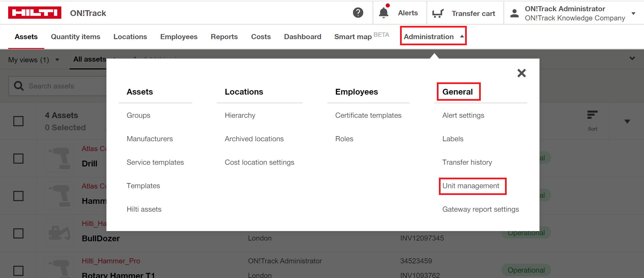Open the help question mark icon

[358, 13]
